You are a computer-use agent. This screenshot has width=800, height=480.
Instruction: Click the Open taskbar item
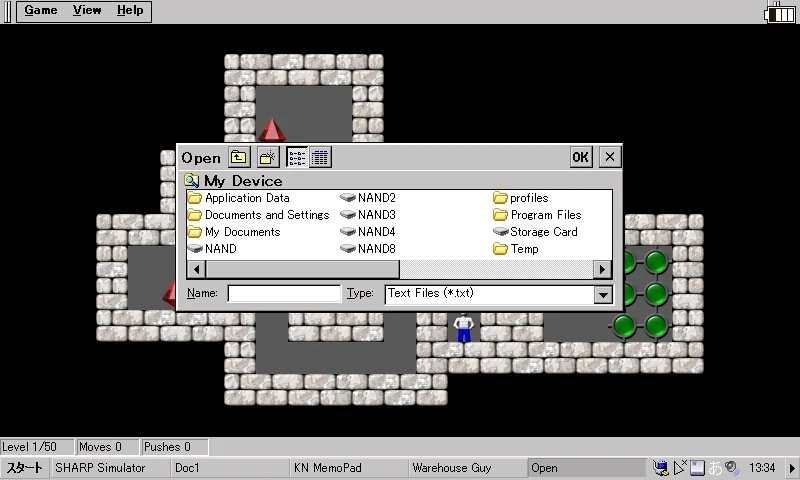coord(587,468)
